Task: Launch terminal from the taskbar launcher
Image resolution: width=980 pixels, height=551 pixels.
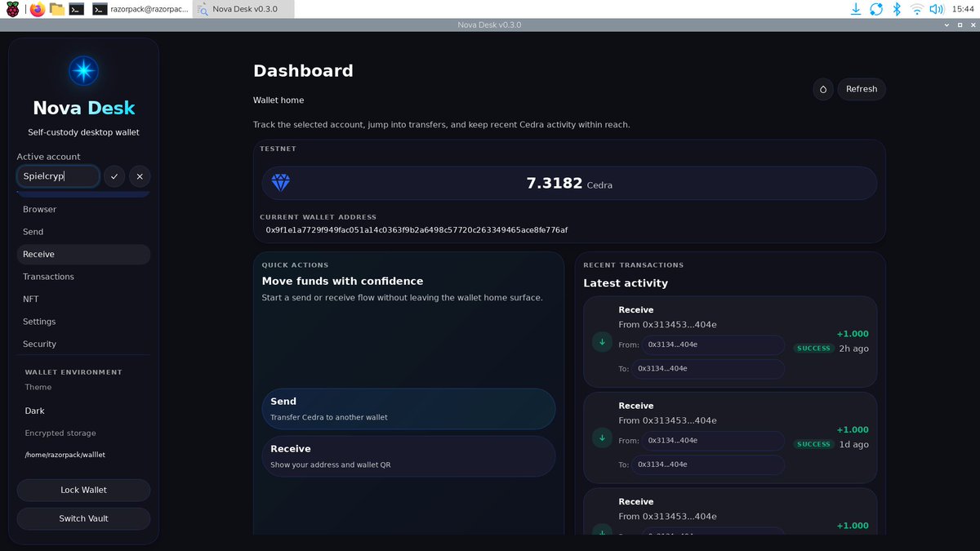Action: [x=77, y=9]
